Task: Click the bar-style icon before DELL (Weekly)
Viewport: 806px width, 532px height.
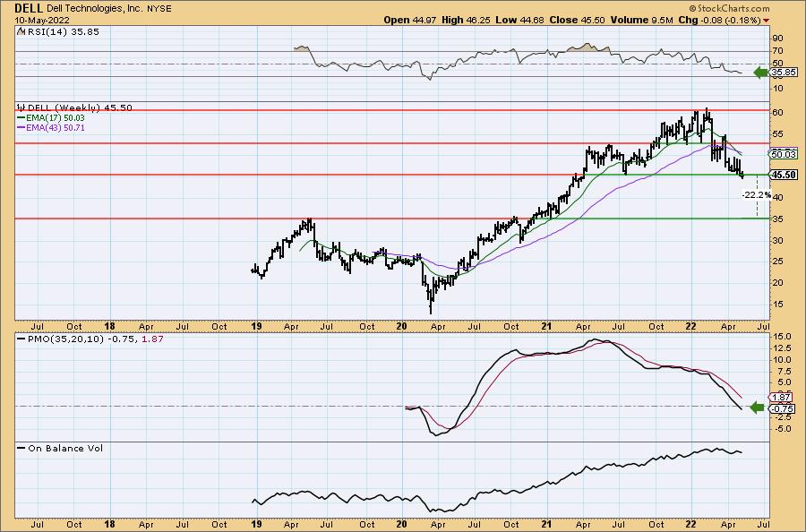Action: pos(21,107)
